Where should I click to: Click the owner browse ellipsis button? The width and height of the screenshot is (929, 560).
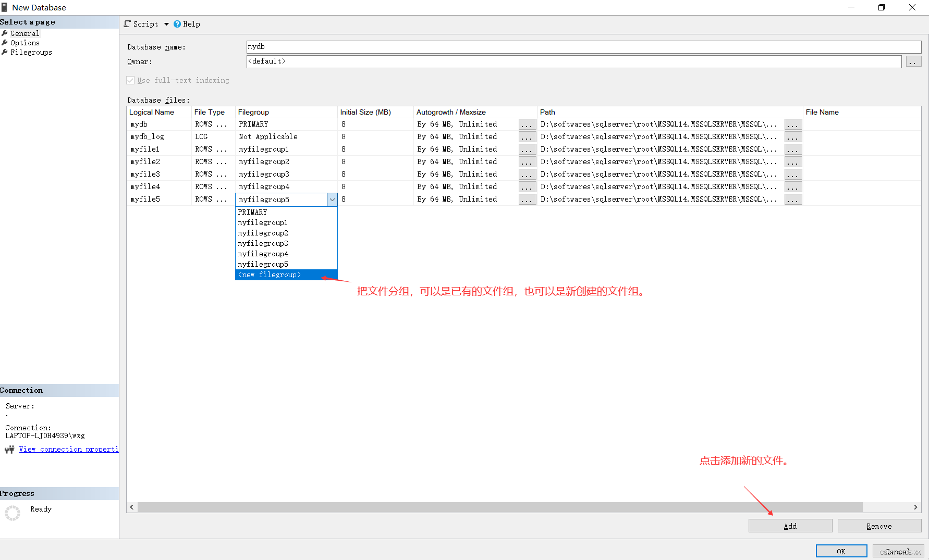(913, 61)
